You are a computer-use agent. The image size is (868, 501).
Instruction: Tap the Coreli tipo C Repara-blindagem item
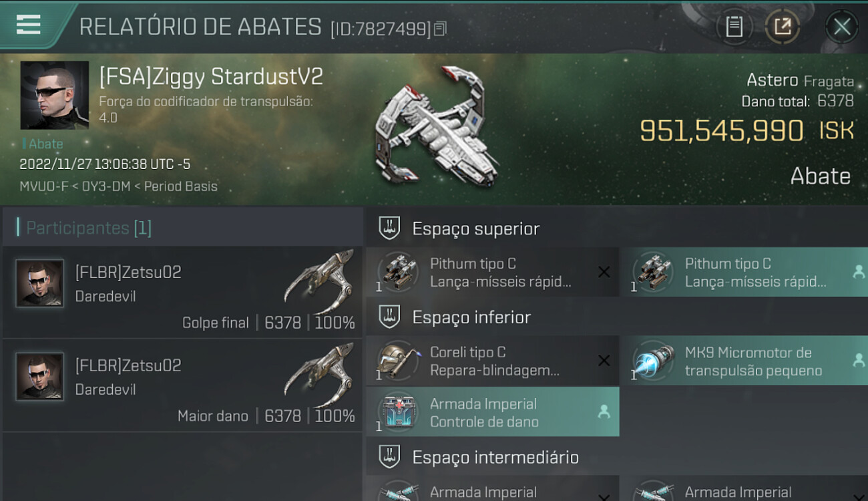tap(492, 361)
